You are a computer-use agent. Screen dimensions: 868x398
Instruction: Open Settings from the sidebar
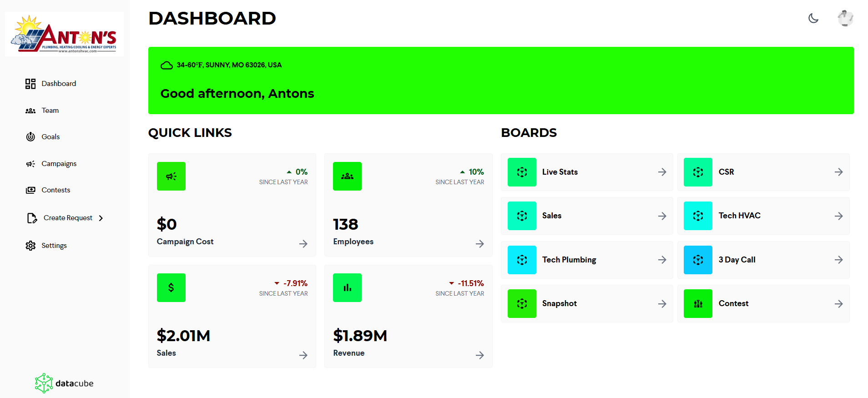(54, 246)
